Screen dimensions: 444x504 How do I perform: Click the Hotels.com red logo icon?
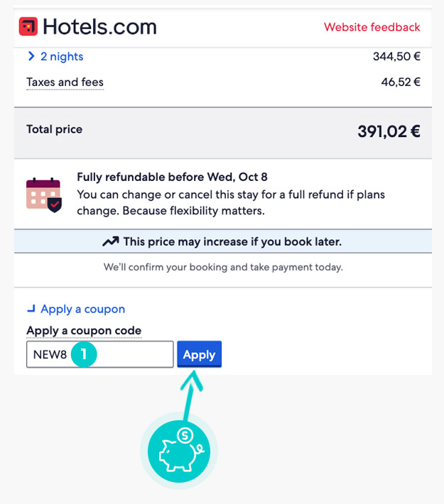point(28,27)
